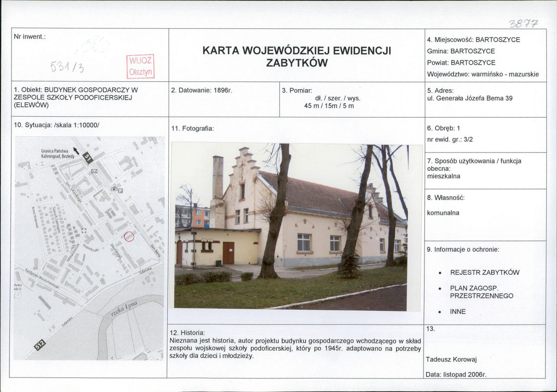The width and height of the screenshot is (557, 392).
Task: Click the '12. Historia:' heading
Action: [187, 333]
